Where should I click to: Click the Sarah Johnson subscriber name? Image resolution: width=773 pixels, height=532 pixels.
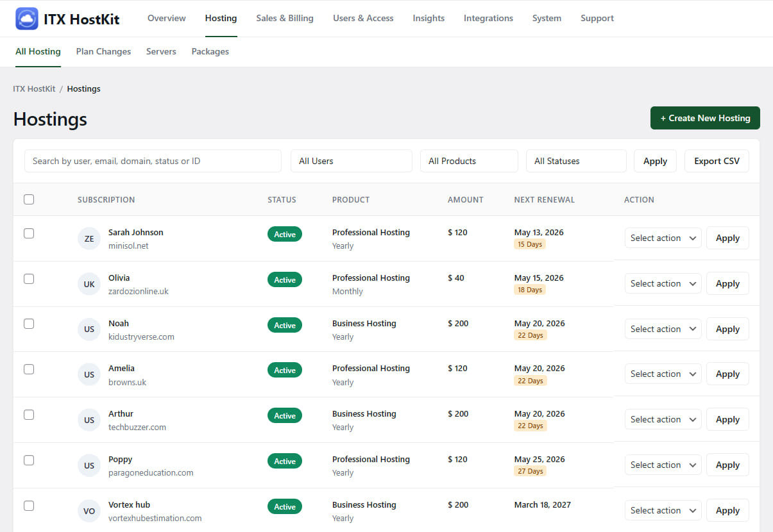tap(136, 232)
